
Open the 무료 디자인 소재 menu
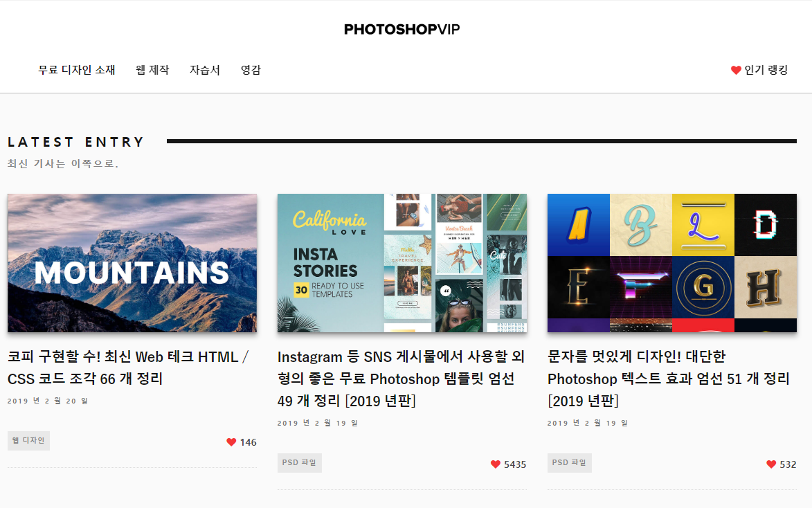click(x=77, y=70)
